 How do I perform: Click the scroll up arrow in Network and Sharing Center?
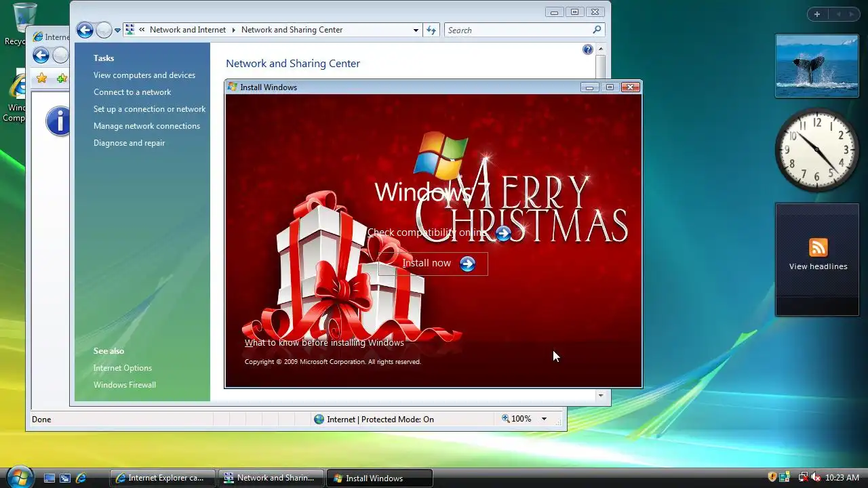point(600,49)
